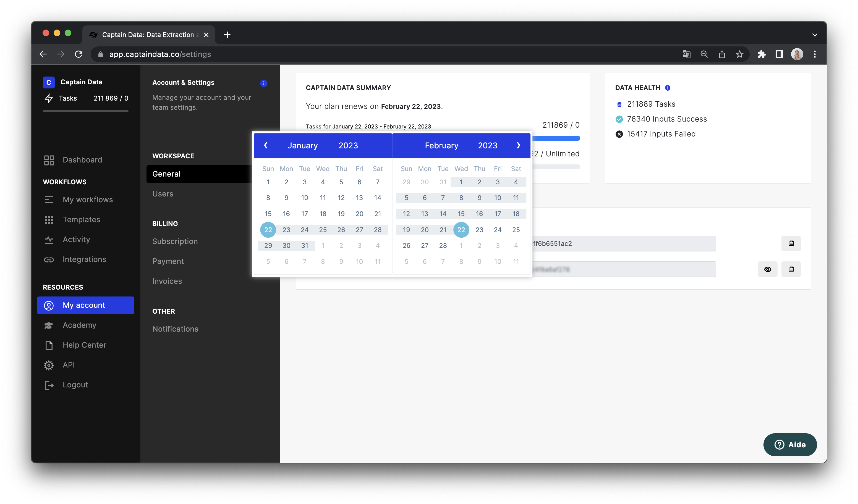The height and width of the screenshot is (504, 858).
Task: Click '76340 Inputs Success' stat
Action: click(x=667, y=119)
